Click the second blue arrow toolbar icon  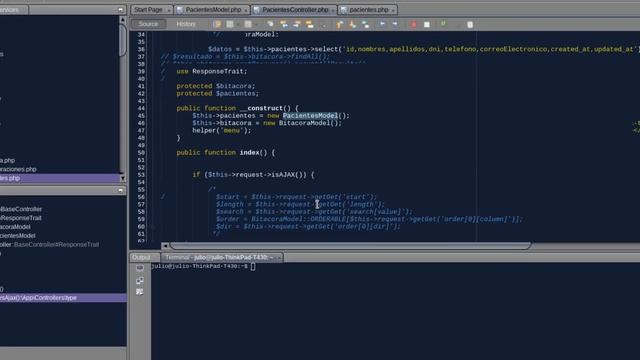pos(395,24)
